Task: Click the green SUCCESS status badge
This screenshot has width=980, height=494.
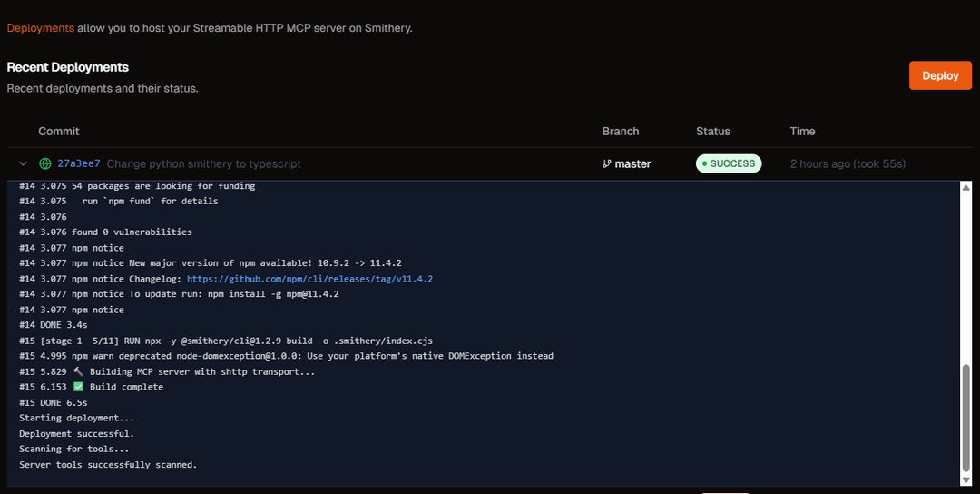Action: (729, 164)
